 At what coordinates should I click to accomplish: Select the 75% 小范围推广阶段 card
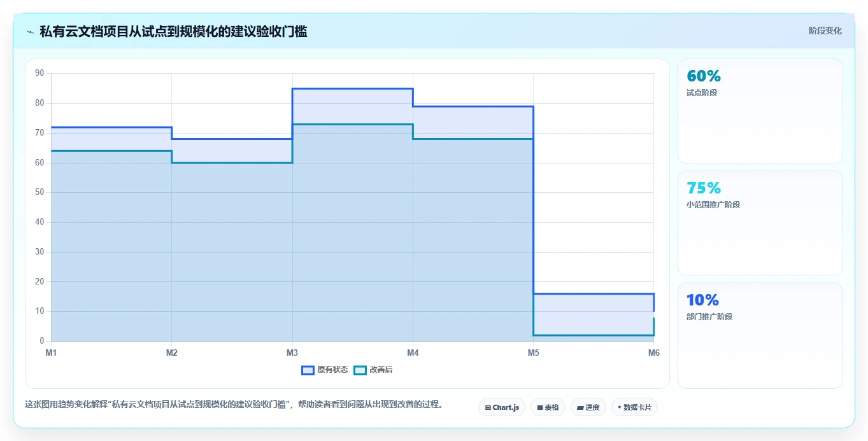(x=760, y=223)
